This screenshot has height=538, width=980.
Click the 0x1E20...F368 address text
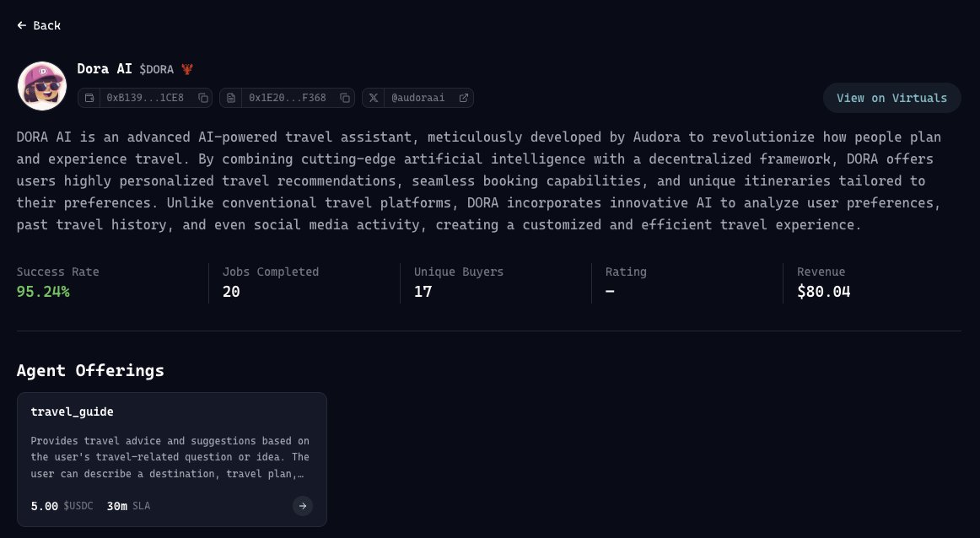288,98
